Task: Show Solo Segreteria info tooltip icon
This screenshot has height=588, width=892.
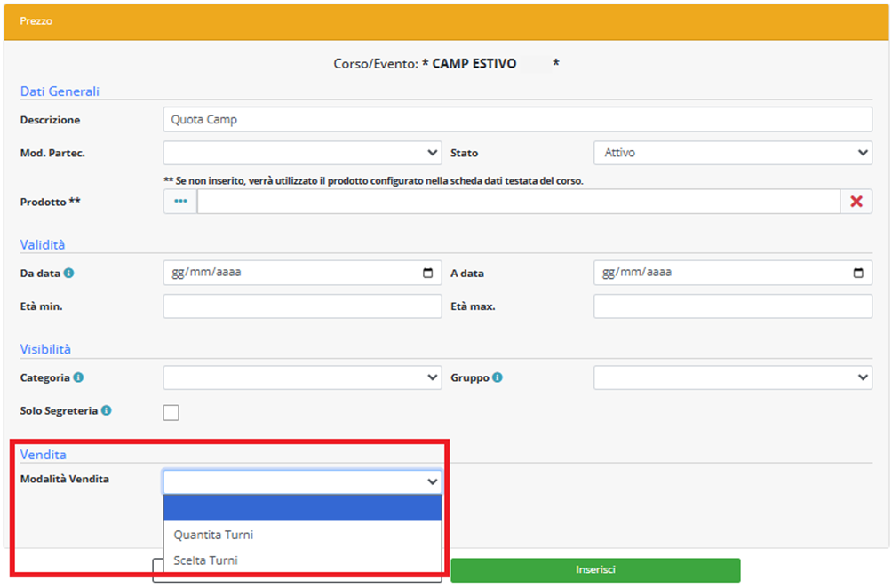Action: point(107,411)
